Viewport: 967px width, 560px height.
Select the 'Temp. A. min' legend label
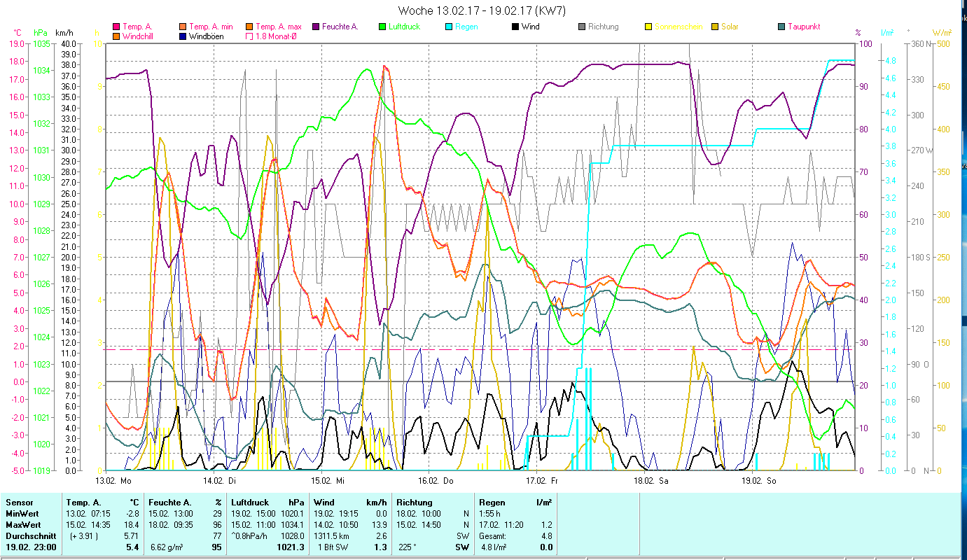click(x=211, y=27)
